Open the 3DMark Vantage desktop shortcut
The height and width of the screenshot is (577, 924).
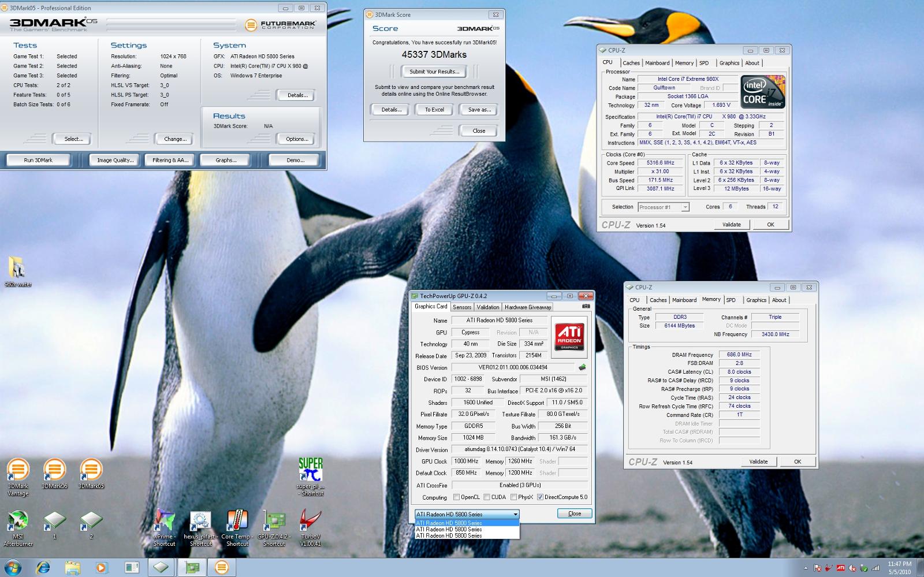[x=17, y=477]
